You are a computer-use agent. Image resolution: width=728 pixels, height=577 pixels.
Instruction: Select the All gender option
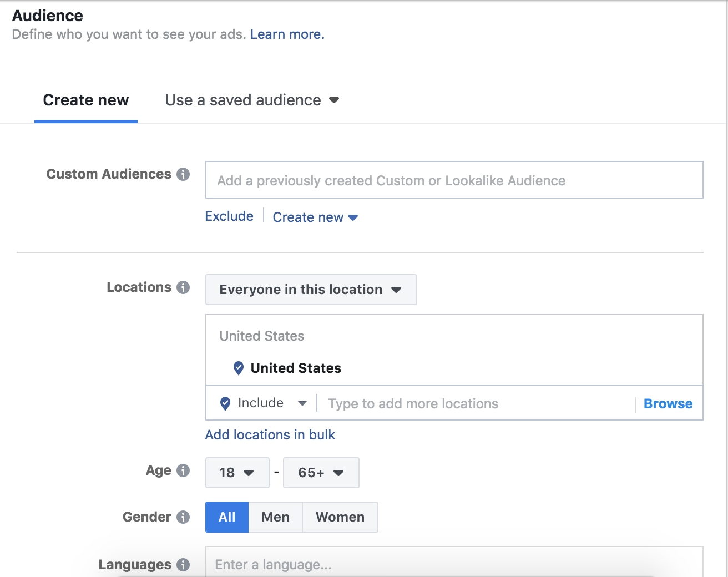click(227, 517)
